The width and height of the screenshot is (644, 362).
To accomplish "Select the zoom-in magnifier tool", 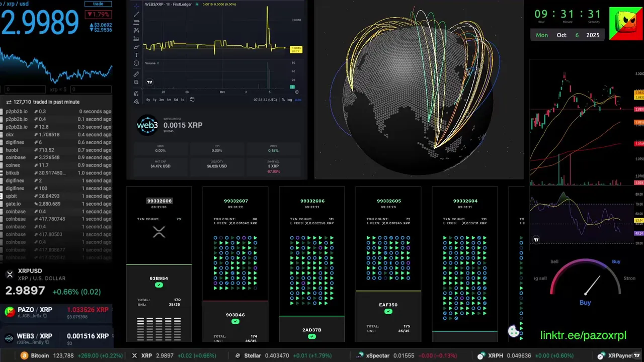I will [136, 82].
